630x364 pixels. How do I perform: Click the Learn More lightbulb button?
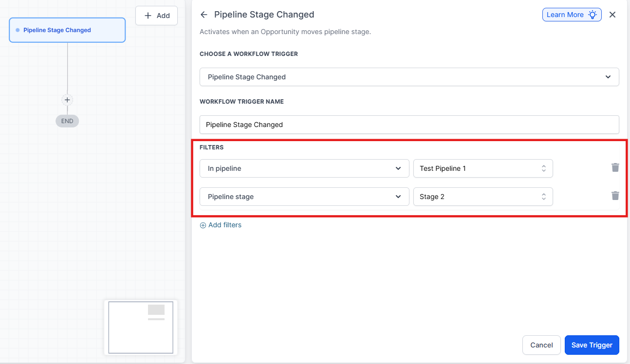tap(572, 15)
